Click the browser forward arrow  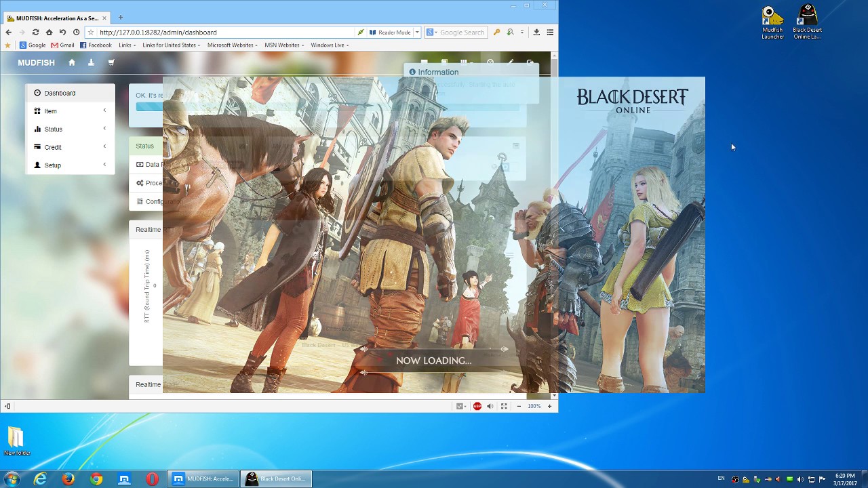tap(22, 32)
